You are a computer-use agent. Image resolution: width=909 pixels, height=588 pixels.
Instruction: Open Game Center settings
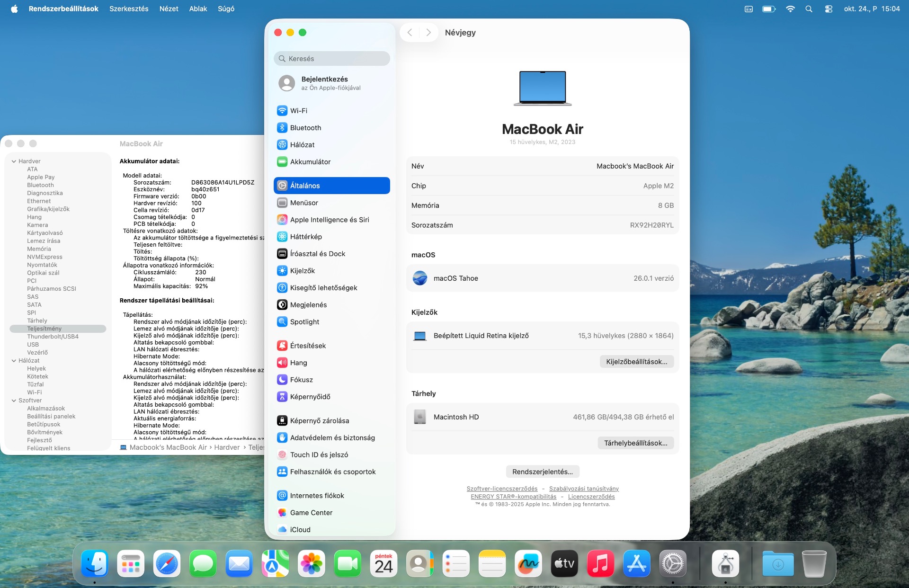pyautogui.click(x=311, y=513)
